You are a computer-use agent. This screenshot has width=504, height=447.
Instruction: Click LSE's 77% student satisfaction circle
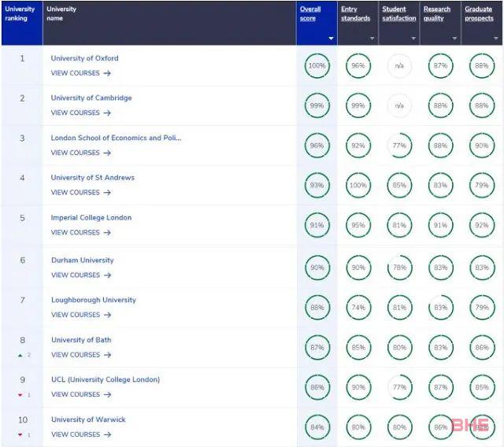(399, 146)
